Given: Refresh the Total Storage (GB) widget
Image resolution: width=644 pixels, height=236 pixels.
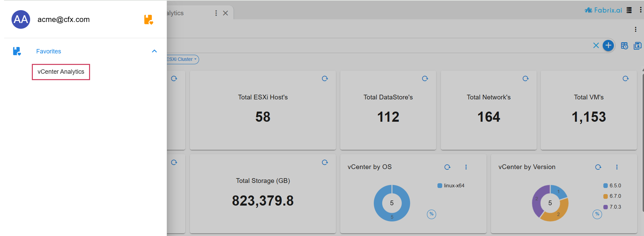Looking at the screenshot, I should pos(325,162).
